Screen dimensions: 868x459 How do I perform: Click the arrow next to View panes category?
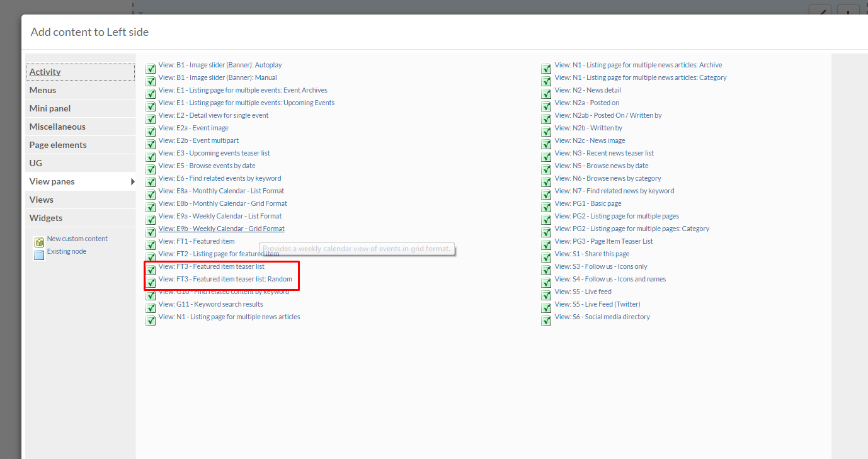132,181
